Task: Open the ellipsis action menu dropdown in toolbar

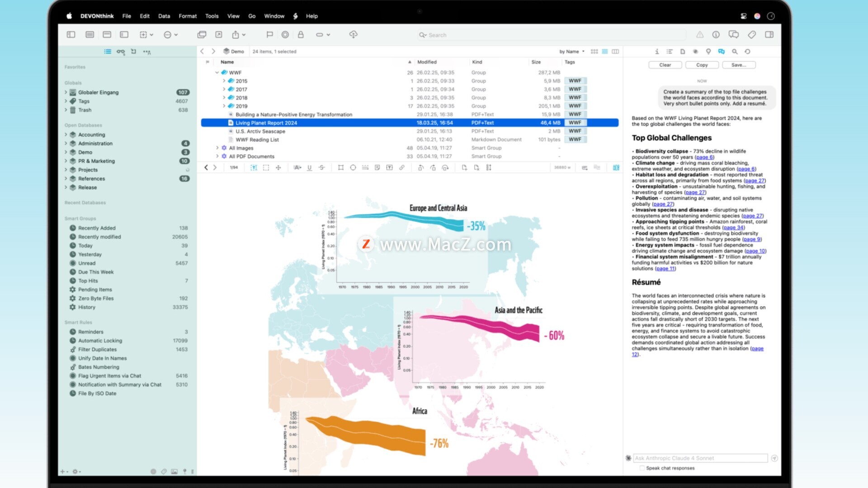Action: 170,34
